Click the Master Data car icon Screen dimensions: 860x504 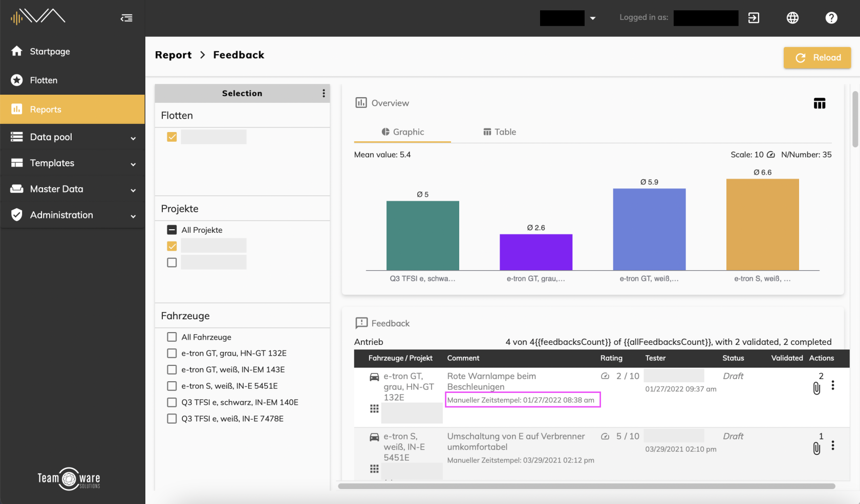tap(17, 189)
